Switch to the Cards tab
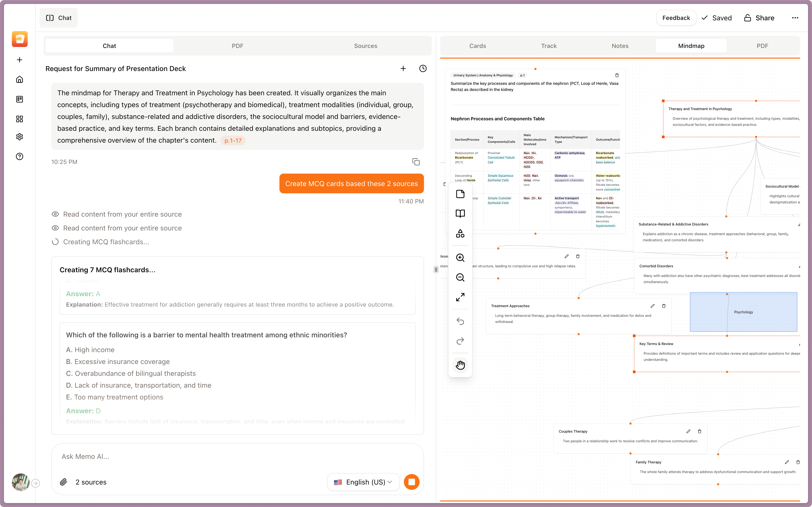 pos(477,46)
